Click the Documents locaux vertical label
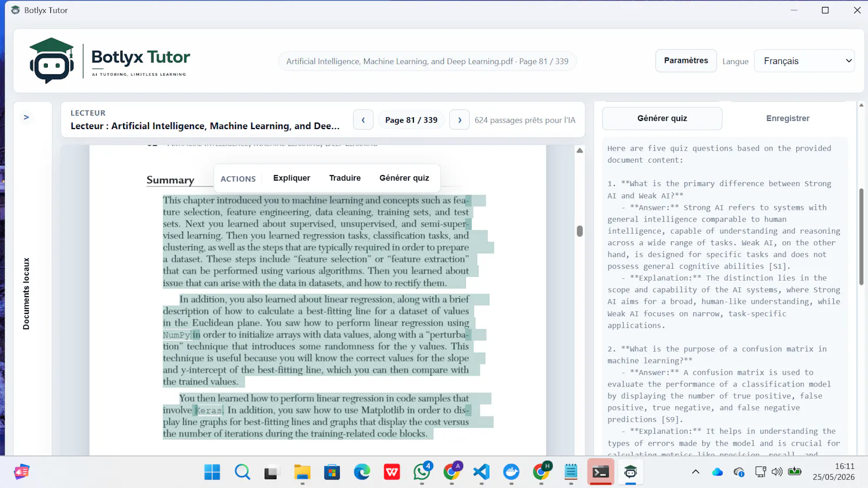Screen dimensions: 868x488 pyautogui.click(x=26, y=293)
